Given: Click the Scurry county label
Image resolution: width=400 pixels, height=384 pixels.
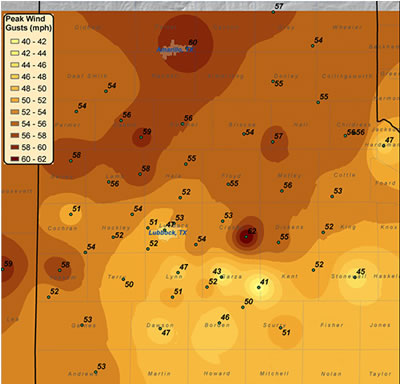Looking at the screenshot, I should click(x=275, y=325).
